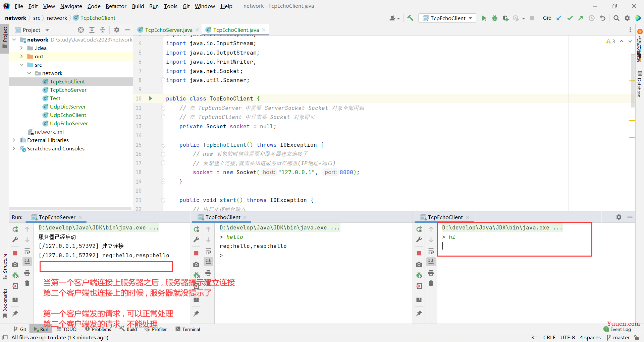The height and width of the screenshot is (342, 644).
Task: Rollback changes with undo arrow icon
Action: point(603,18)
